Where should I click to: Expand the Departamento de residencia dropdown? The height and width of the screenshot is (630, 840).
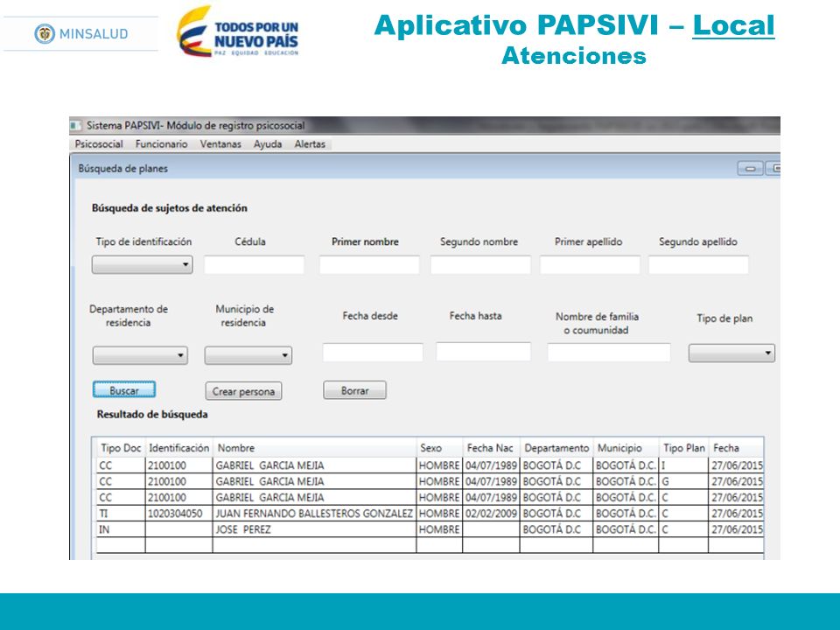click(140, 355)
